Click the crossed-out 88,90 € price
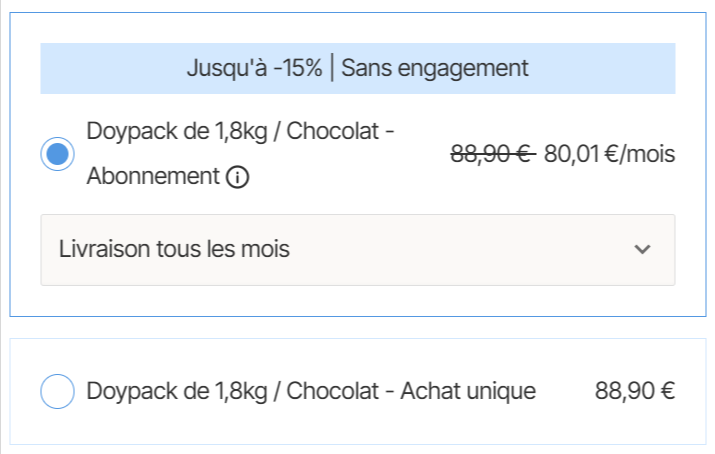The height and width of the screenshot is (454, 715). [x=493, y=154]
